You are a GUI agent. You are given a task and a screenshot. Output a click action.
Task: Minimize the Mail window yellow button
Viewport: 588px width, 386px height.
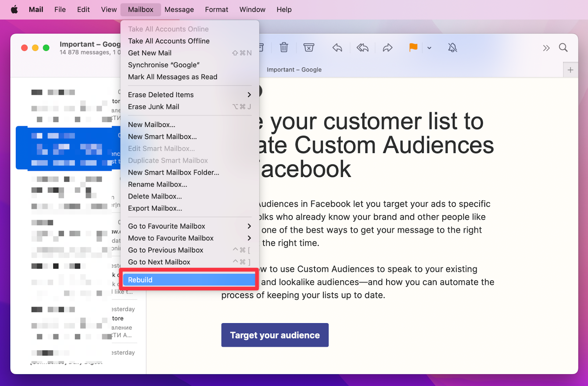point(35,48)
